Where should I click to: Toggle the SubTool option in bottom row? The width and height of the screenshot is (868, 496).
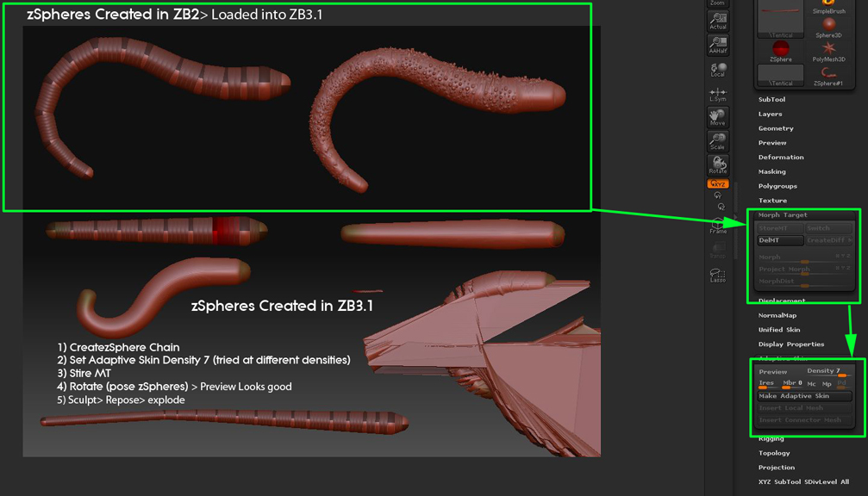[x=788, y=481]
